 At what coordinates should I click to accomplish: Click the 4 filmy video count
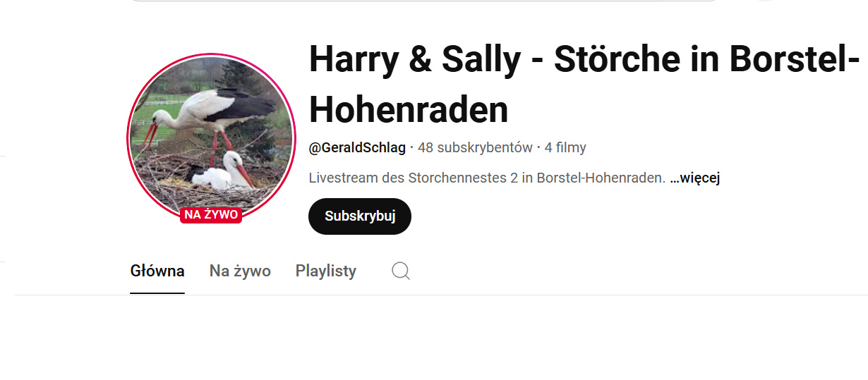pyautogui.click(x=565, y=147)
